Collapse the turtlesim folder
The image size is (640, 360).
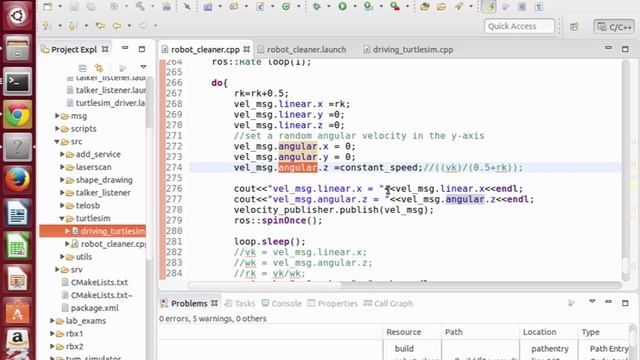tap(62, 218)
